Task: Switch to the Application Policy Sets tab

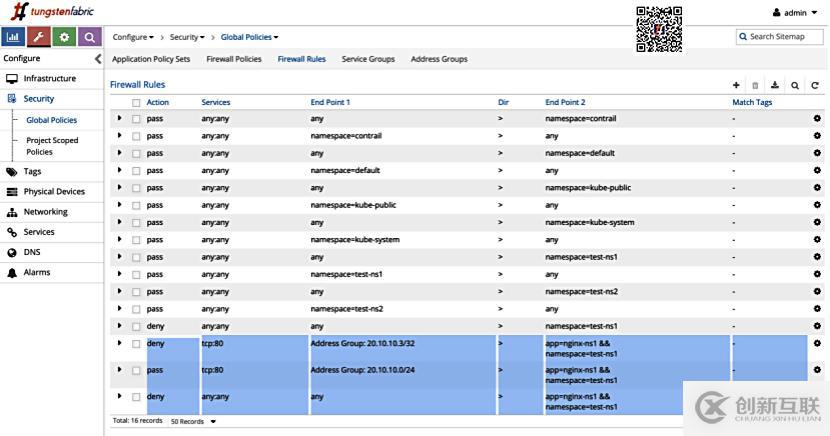Action: pyautogui.click(x=151, y=59)
